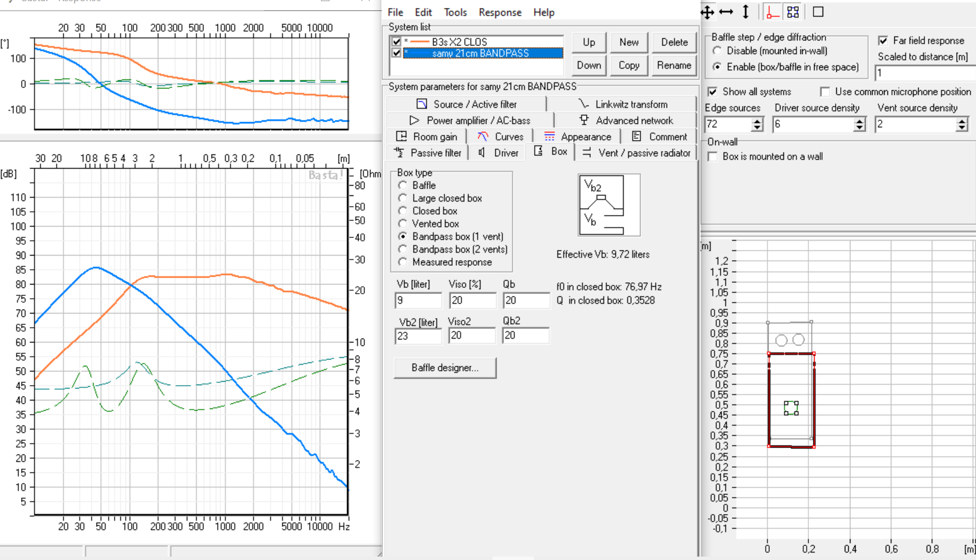Click the Qb2 input field
The height and width of the screenshot is (560, 976).
coord(526,335)
